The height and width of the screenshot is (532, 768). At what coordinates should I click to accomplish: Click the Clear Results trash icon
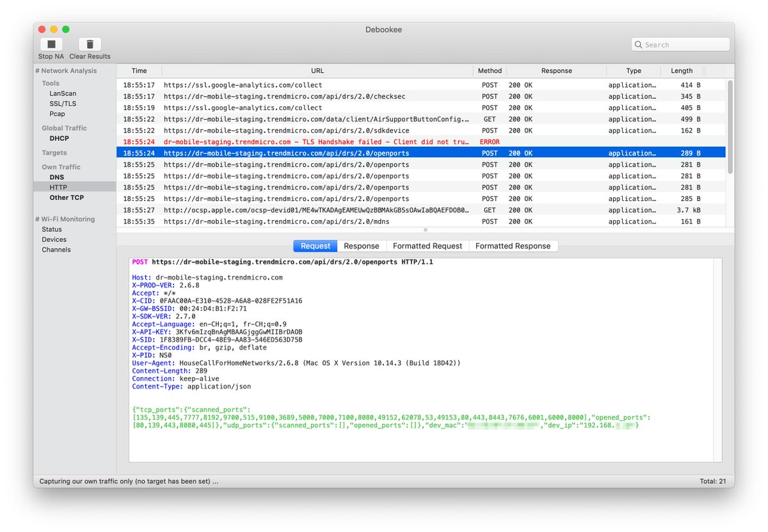(x=90, y=44)
